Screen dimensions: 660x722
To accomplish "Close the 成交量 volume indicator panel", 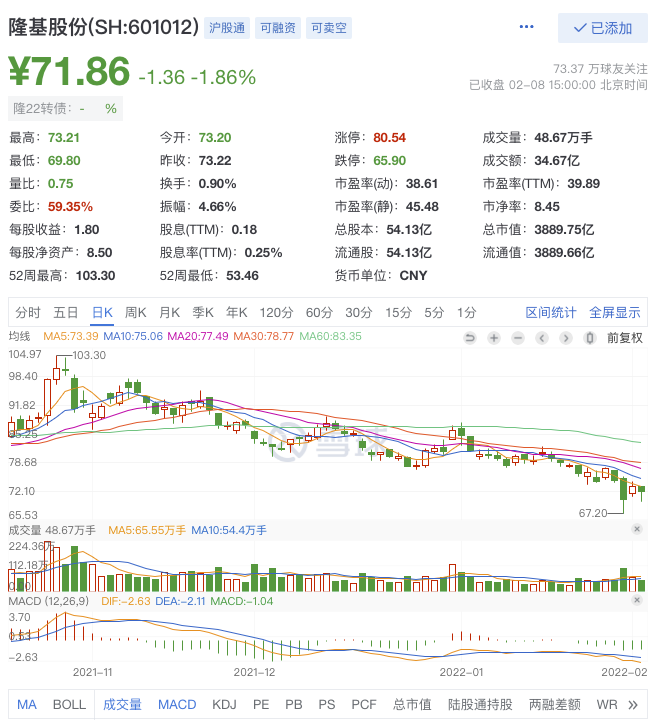I will (x=637, y=529).
